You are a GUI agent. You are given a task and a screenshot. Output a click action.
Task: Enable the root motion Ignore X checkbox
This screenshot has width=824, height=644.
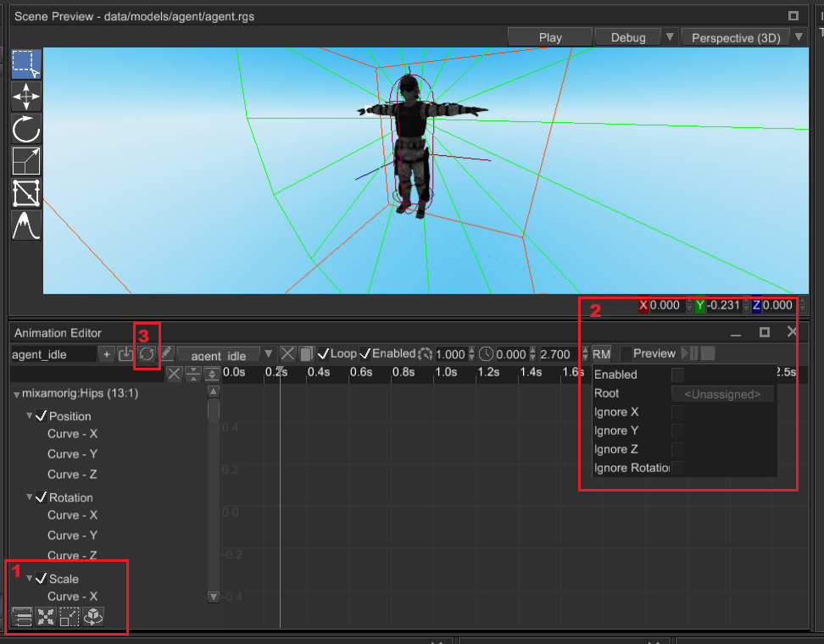tap(677, 412)
